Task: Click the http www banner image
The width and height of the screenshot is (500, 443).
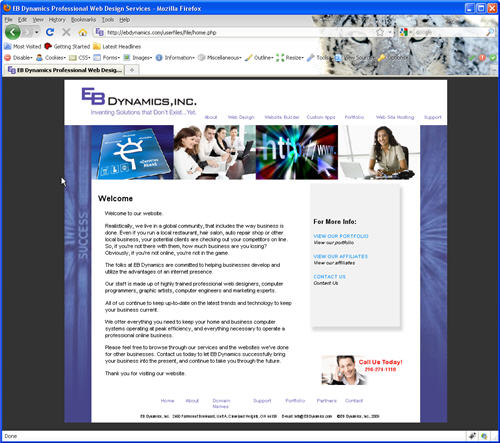Action: [297, 152]
